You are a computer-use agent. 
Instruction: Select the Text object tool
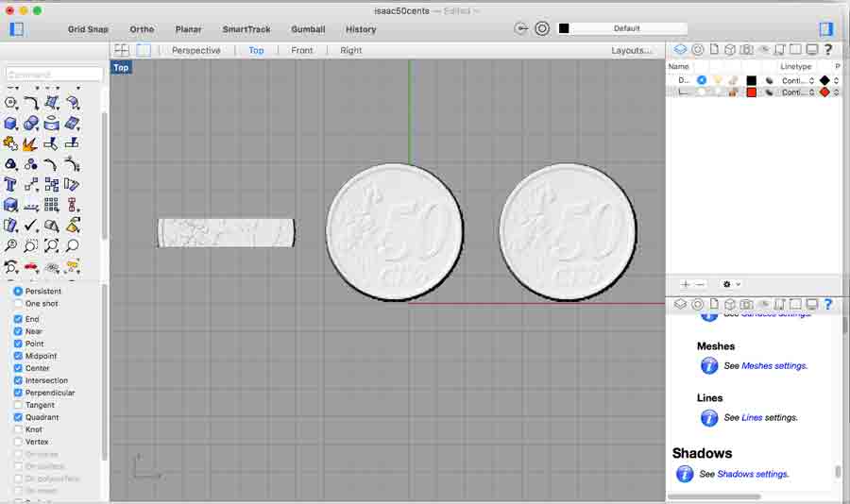click(10, 184)
